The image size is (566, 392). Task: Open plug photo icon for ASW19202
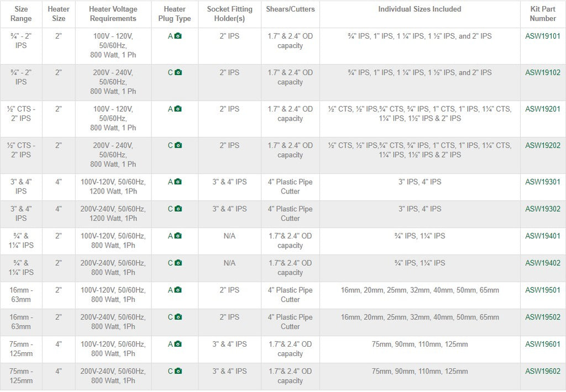pos(178,145)
